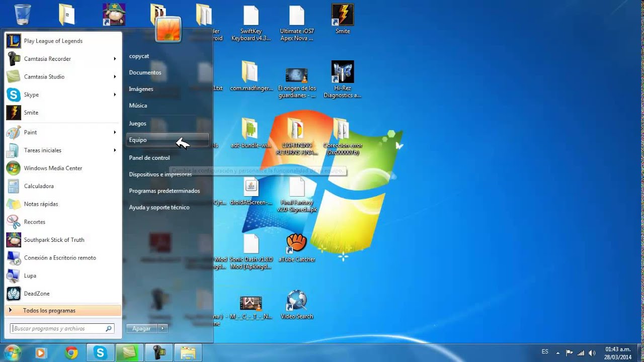Image resolution: width=644 pixels, height=362 pixels.
Task: Launch Recortes snipping tool
Action: tap(63, 222)
